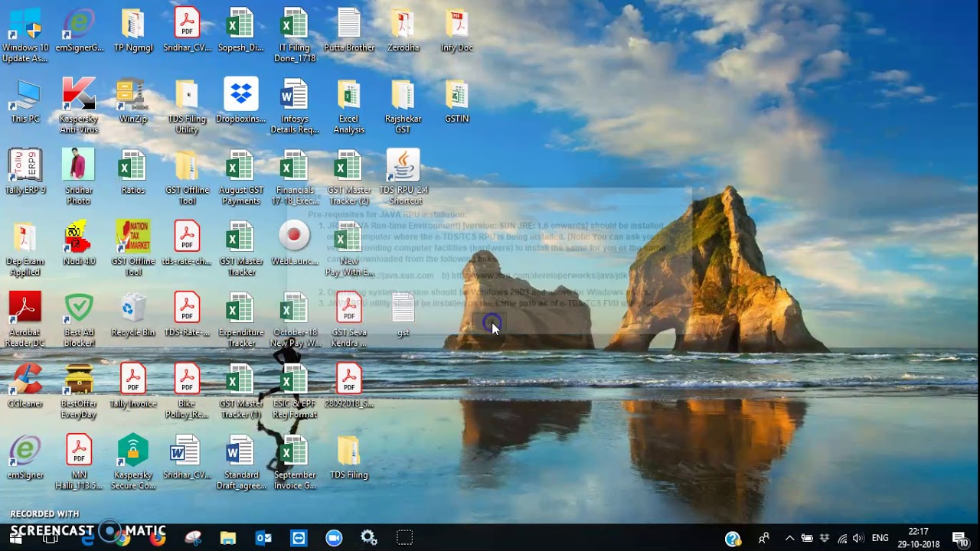Launch the TDS_RPU_2.4 Java shortcut

coord(403,177)
